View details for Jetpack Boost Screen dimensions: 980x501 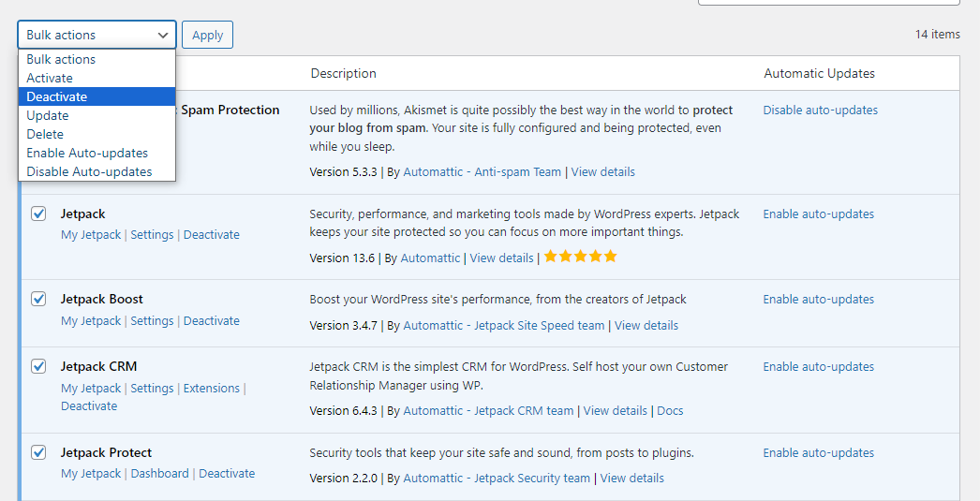coord(646,326)
